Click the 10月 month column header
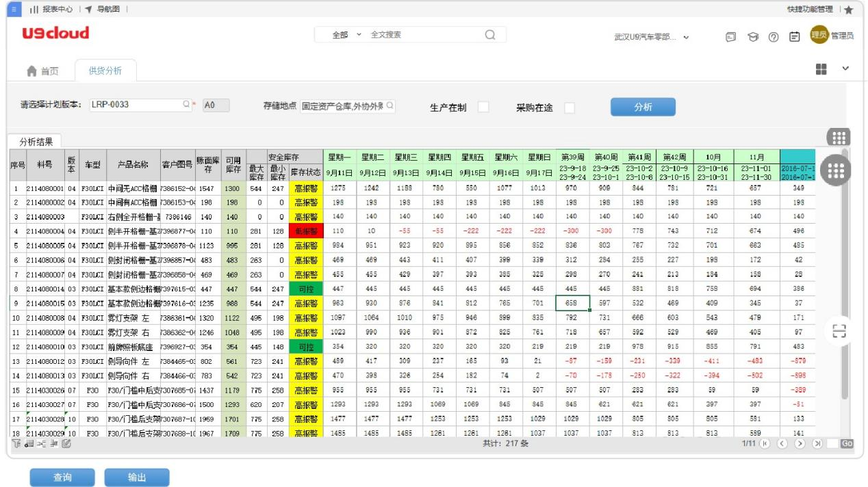Image resolution: width=868 pixels, height=487 pixels. point(713,157)
